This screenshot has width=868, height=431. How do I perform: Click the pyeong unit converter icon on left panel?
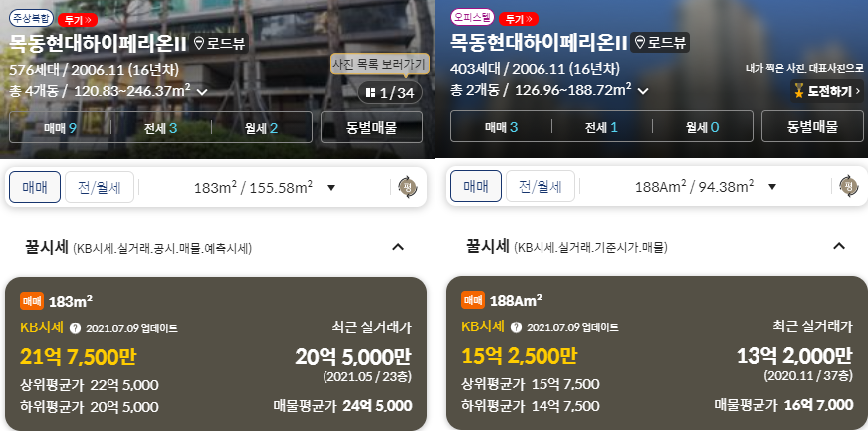408,187
